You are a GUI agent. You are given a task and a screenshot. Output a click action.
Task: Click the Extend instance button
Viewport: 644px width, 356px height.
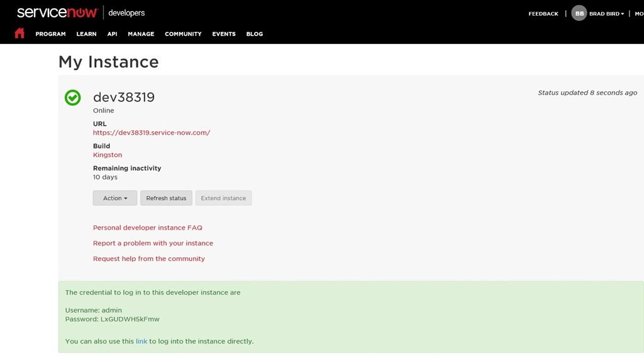pyautogui.click(x=223, y=198)
